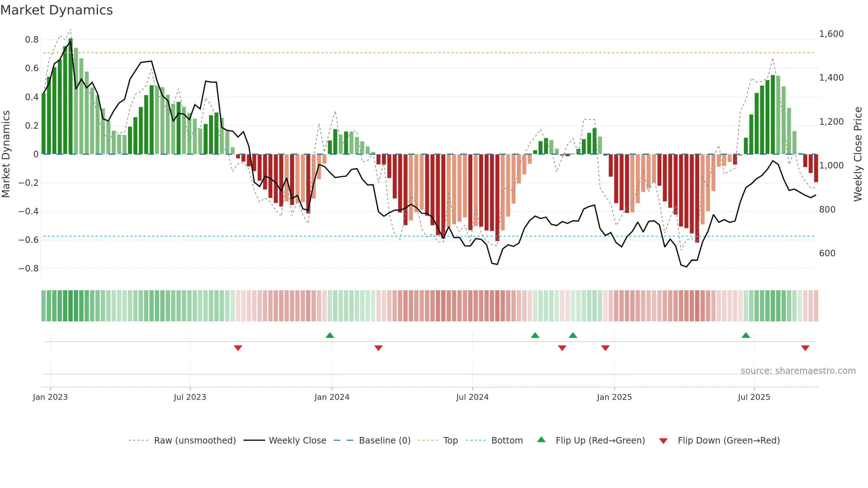Click the −0.6 left axis tick label
The width and height of the screenshot is (868, 488).
pos(29,240)
